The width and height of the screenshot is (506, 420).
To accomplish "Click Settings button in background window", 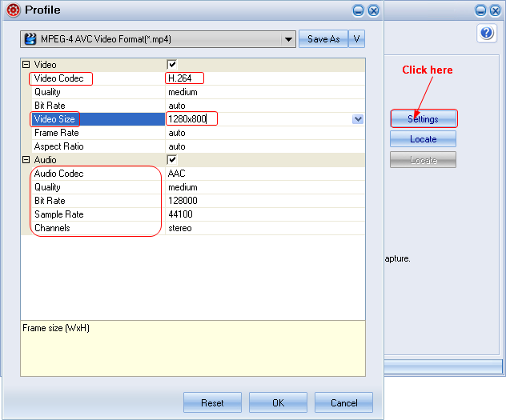I will coord(424,119).
